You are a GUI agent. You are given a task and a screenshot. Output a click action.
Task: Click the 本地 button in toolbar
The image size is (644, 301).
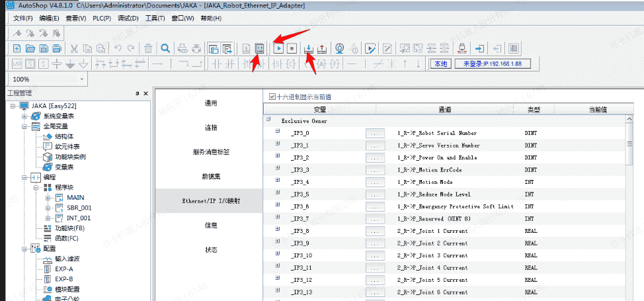pyautogui.click(x=440, y=64)
